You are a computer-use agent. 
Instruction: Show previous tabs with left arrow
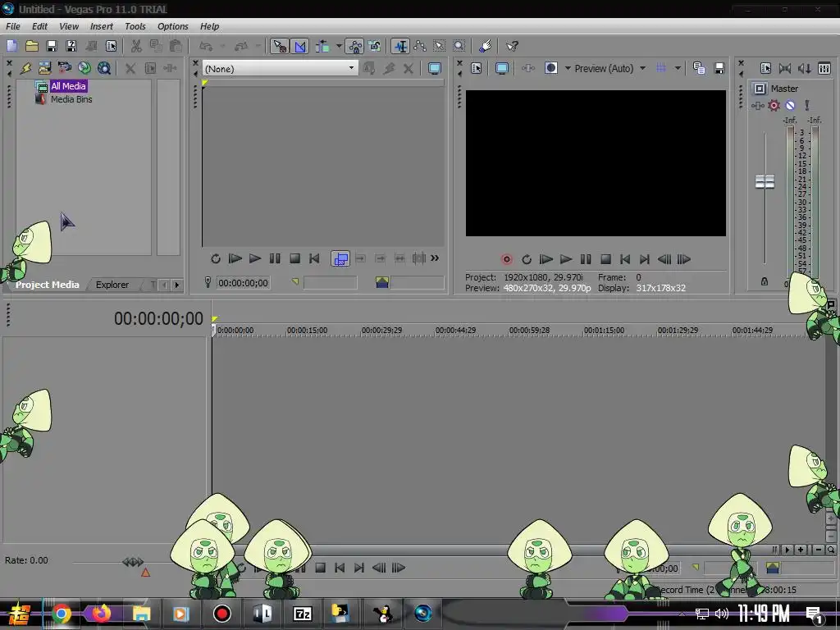click(x=164, y=285)
